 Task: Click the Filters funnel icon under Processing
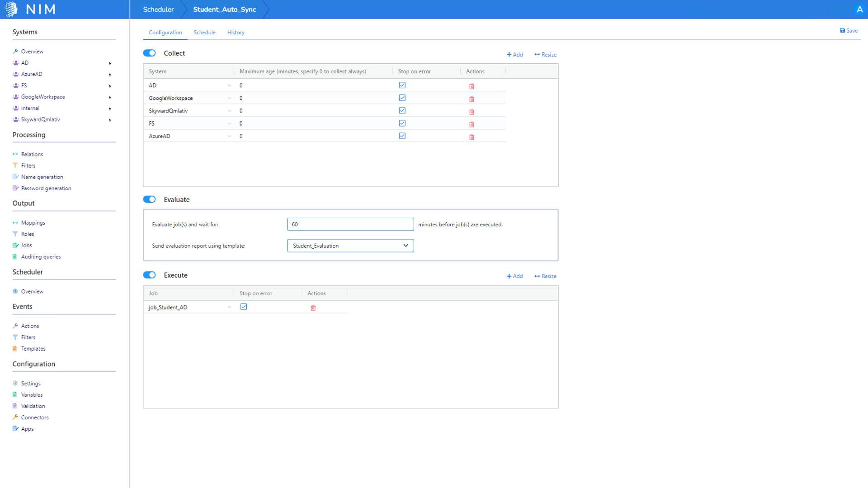pos(15,165)
